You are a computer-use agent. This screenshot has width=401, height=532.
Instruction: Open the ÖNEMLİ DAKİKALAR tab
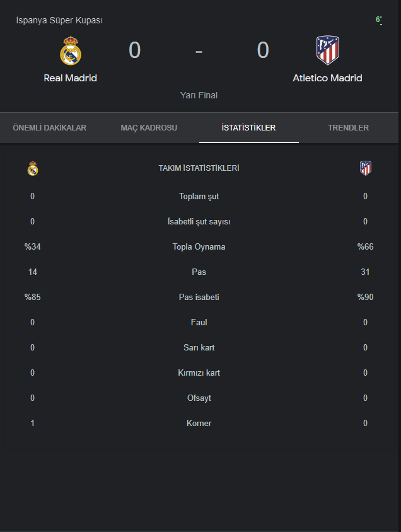pos(50,128)
